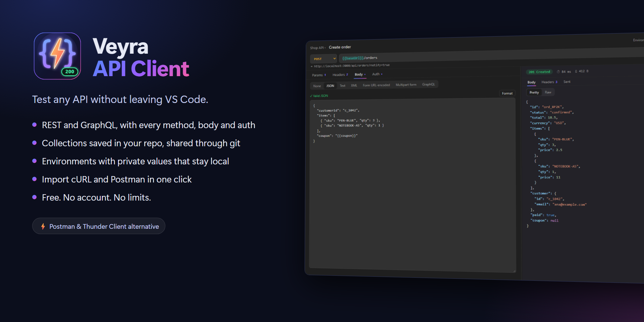Click the Create order request title
Image resolution: width=644 pixels, height=322 pixels.
tap(340, 47)
